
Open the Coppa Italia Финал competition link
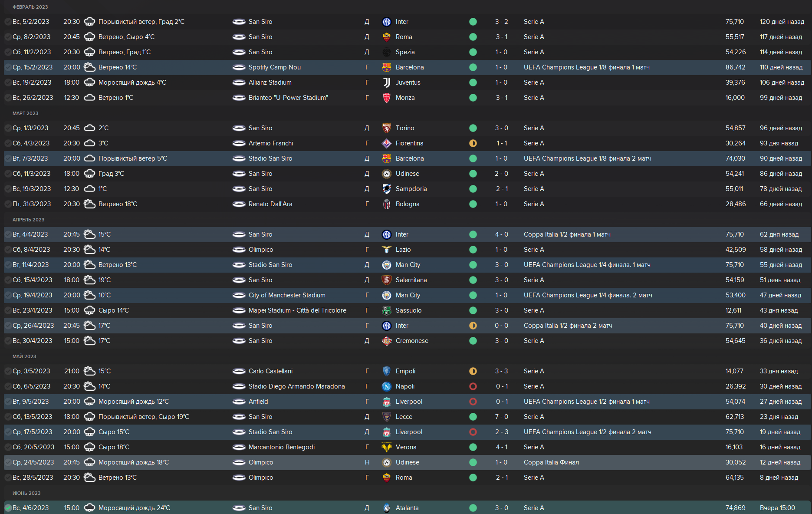pos(551,462)
